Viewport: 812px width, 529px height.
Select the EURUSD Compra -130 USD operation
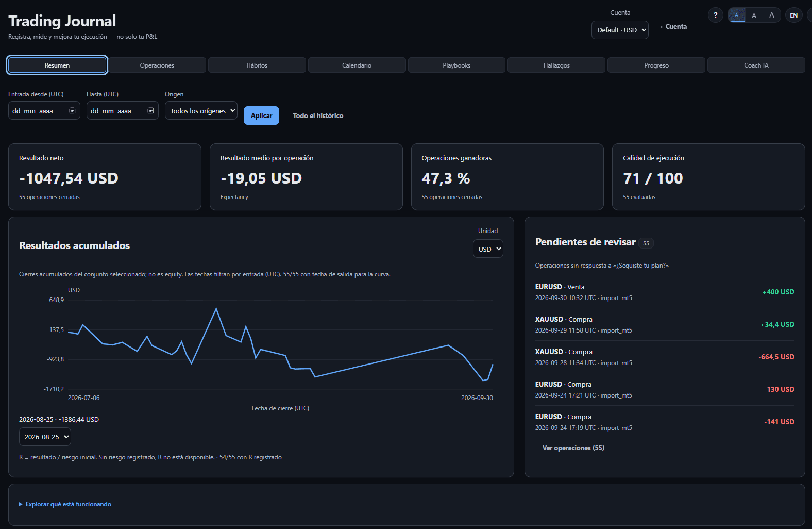pos(665,389)
